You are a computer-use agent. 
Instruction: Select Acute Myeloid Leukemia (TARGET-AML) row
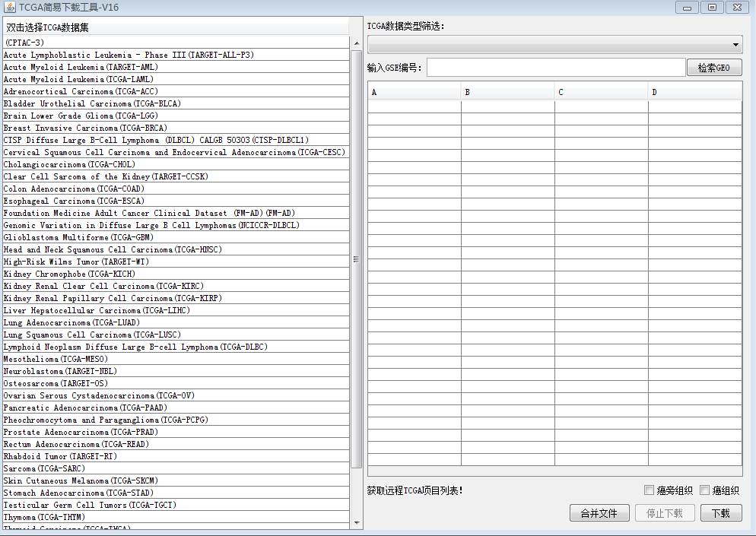176,67
